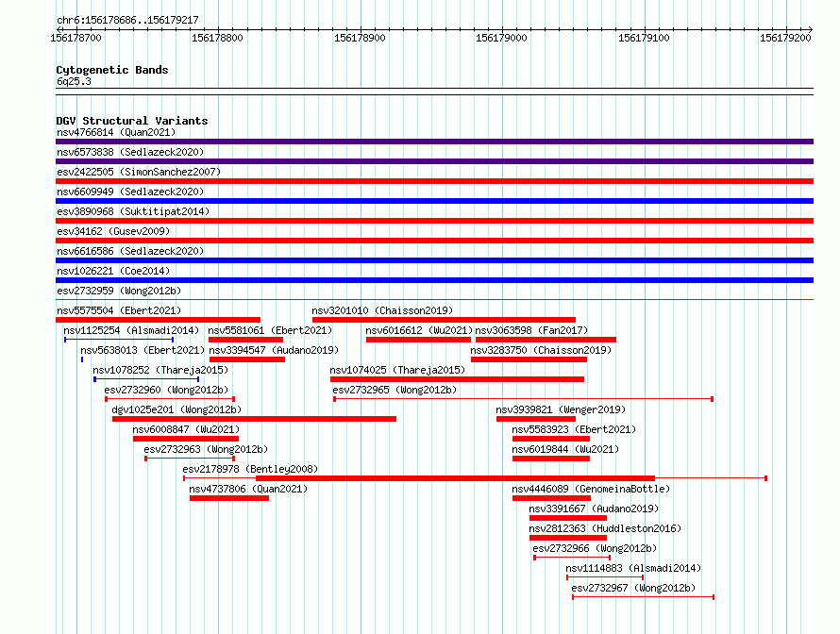Screen dimensions: 840x634
Task: Click the blue bar under nsv1026221
Action: click(x=434, y=280)
